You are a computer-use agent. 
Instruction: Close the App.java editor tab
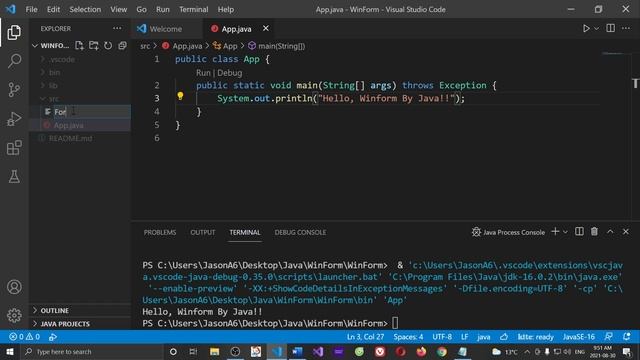click(266, 28)
